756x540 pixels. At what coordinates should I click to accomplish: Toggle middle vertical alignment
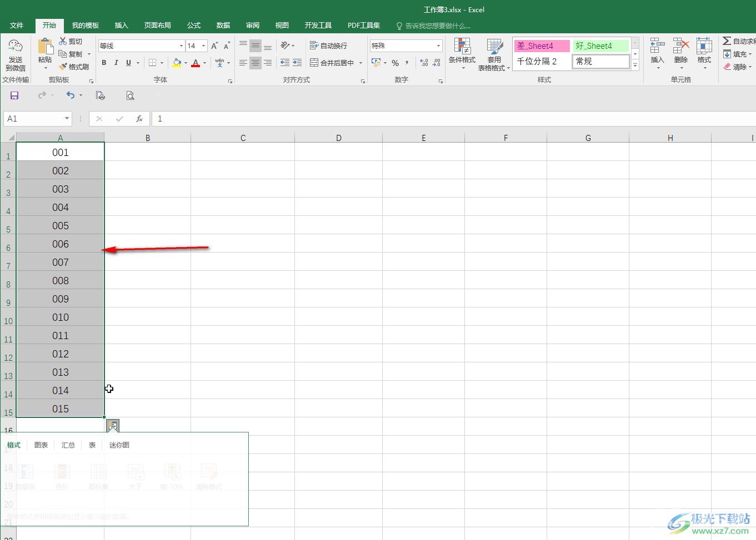256,46
